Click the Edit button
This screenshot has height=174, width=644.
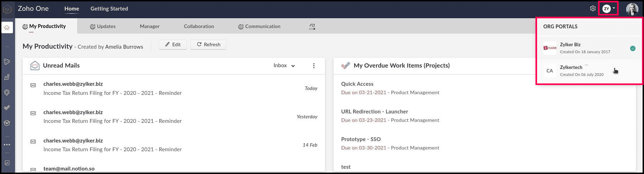pos(173,44)
